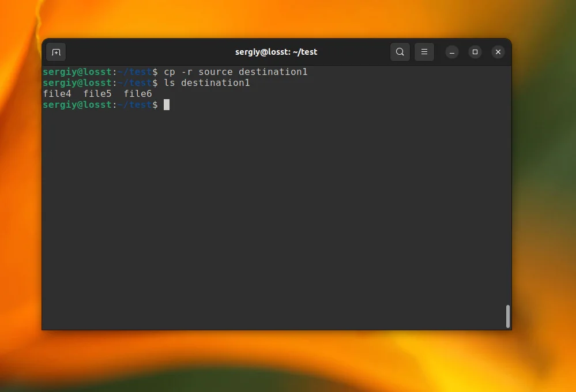This screenshot has width=576, height=392.
Task: Select the filename file4 in the output
Action: click(58, 93)
